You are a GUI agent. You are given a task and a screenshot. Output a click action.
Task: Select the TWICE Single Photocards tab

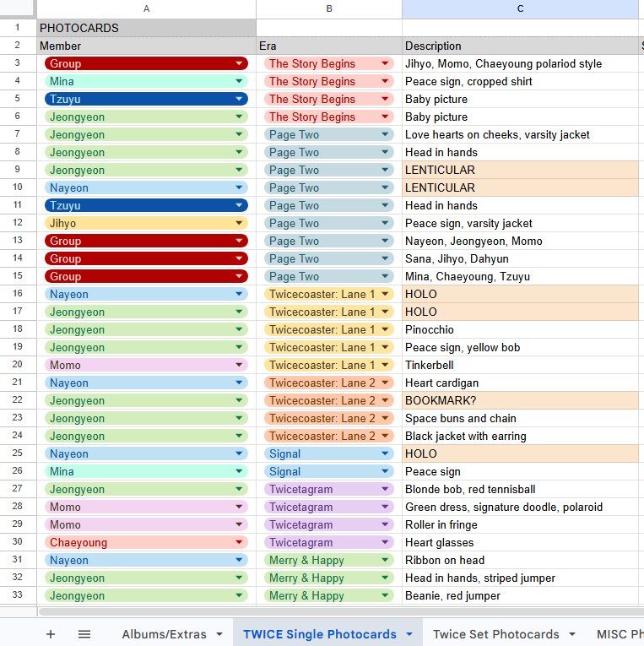(320, 634)
